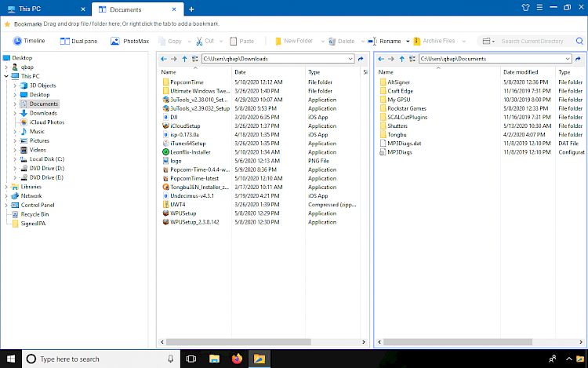Open Firefox from the taskbar

pos(237,359)
